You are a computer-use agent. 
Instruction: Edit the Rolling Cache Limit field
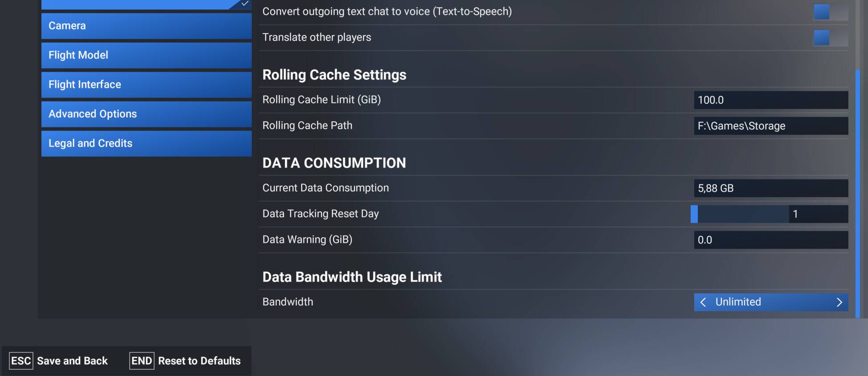[771, 100]
